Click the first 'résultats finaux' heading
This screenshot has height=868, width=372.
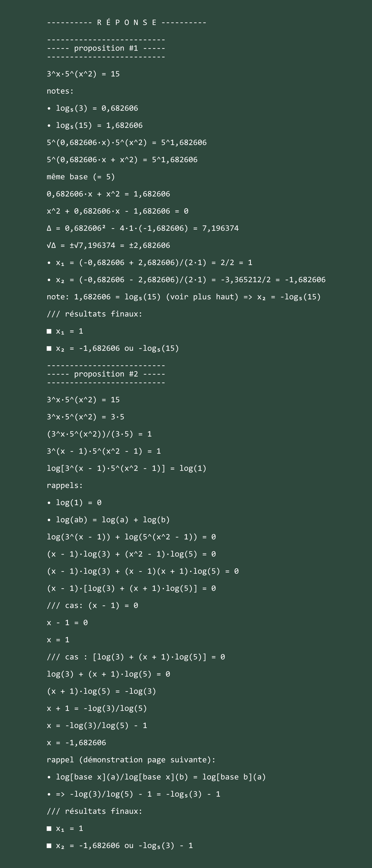95,314
